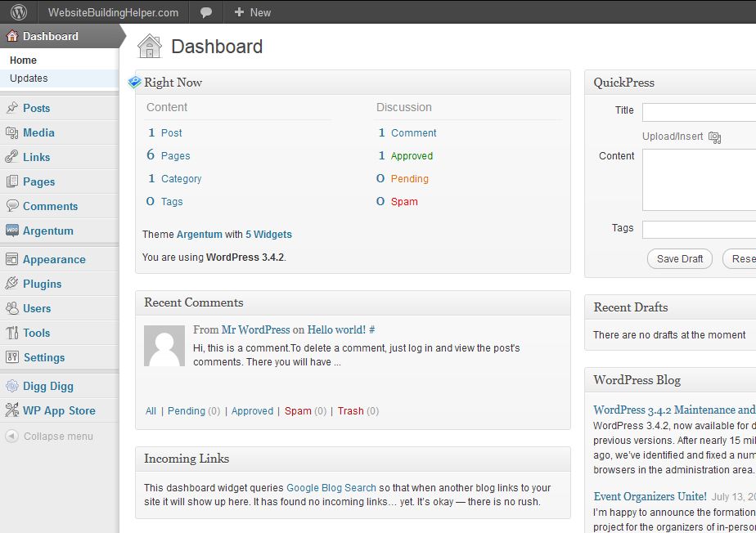
Task: Focus the QuickPress Content text area
Action: click(x=699, y=180)
